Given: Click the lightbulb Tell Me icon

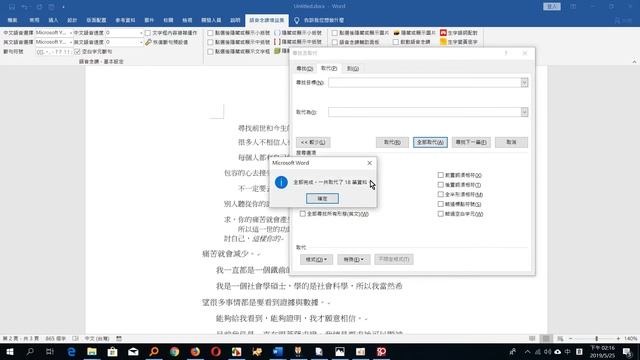Looking at the screenshot, I should 297,20.
